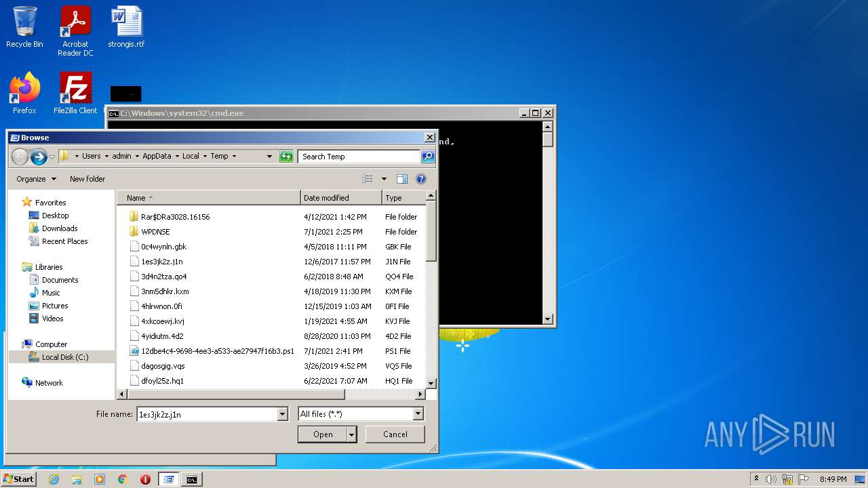The image size is (868, 488).
Task: Change the view layout icon
Action: [x=368, y=179]
